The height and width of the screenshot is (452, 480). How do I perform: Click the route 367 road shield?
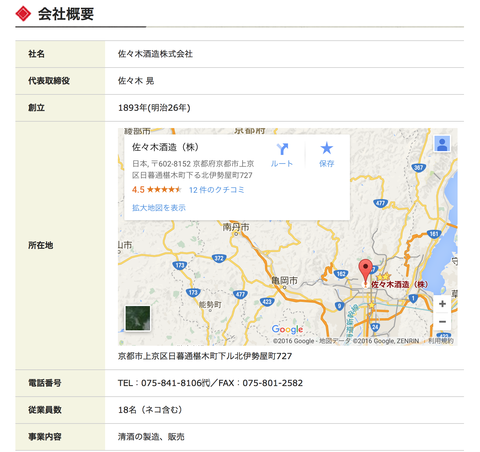[x=419, y=168]
